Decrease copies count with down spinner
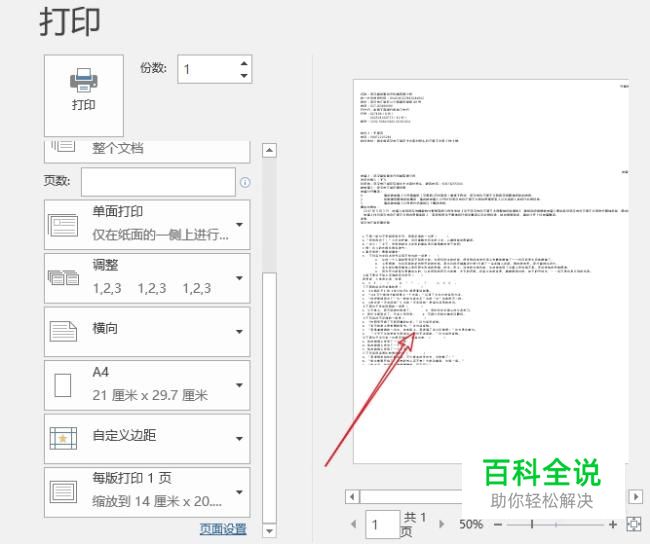 pos(244,75)
